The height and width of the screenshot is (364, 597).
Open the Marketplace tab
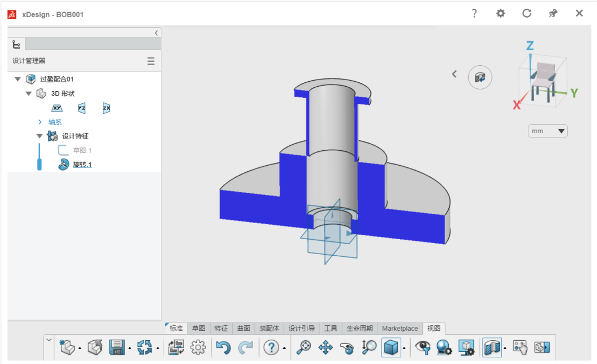tap(400, 328)
